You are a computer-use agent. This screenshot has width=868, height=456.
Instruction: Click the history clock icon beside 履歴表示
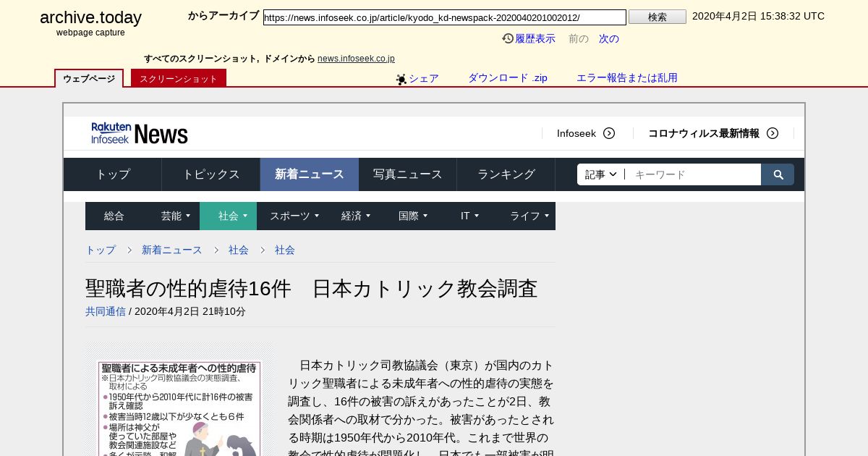[x=508, y=38]
